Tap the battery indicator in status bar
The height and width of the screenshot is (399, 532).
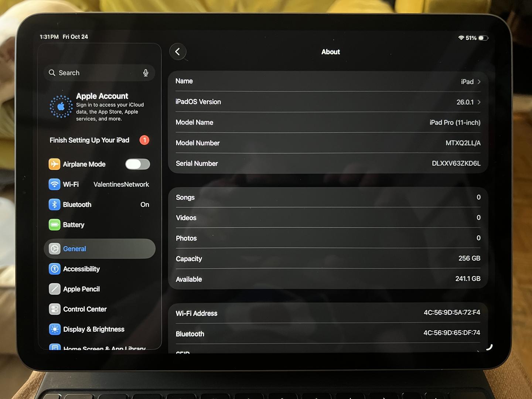point(483,38)
